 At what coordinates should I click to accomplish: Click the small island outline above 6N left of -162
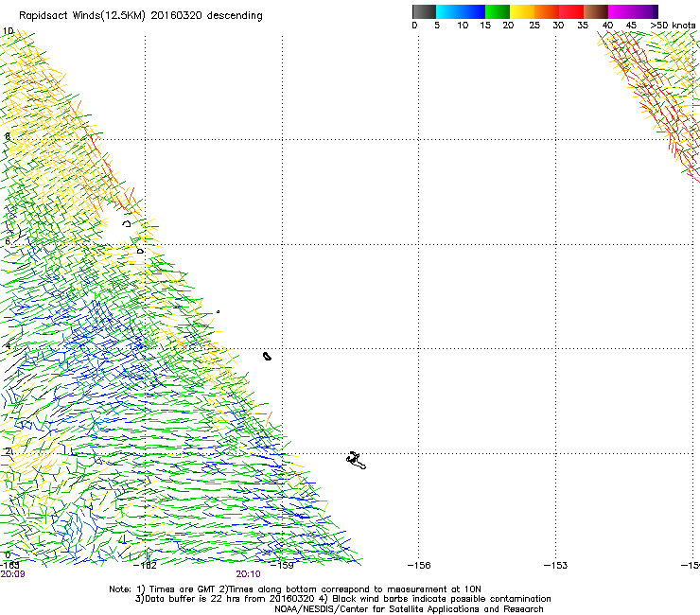pos(127,223)
